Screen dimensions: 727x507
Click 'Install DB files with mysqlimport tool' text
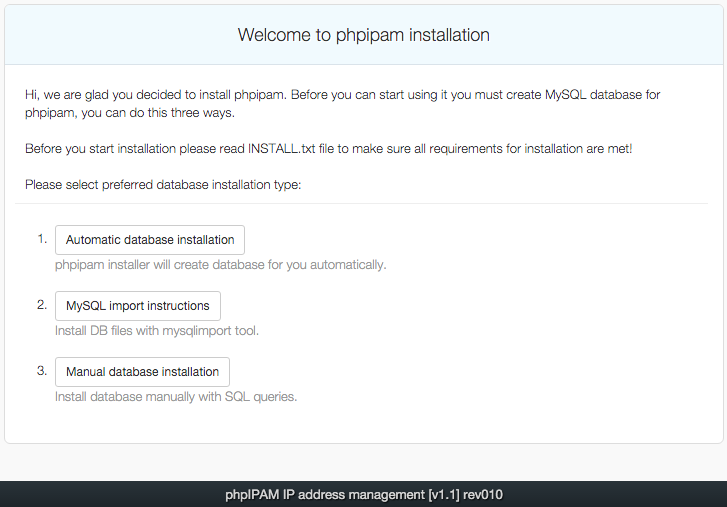(x=157, y=331)
